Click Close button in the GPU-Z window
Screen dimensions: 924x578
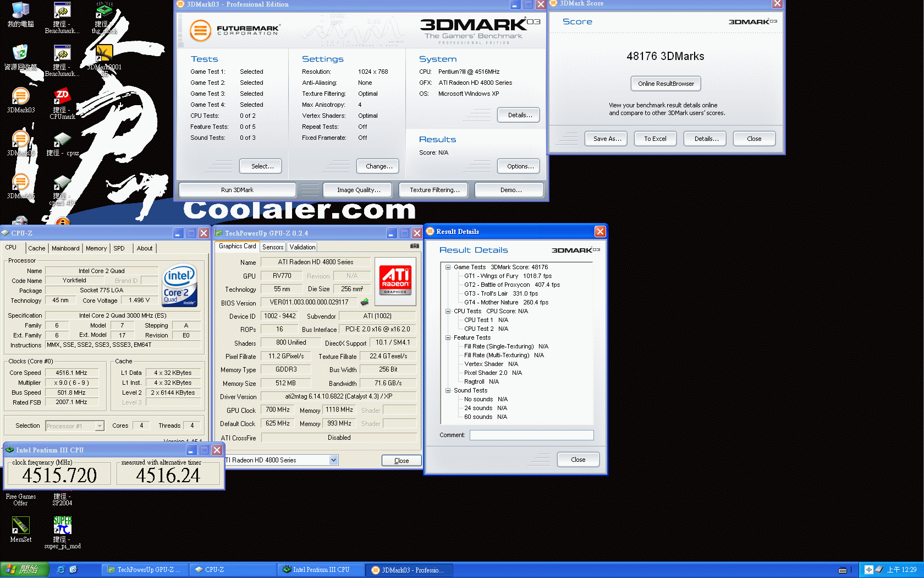click(402, 461)
